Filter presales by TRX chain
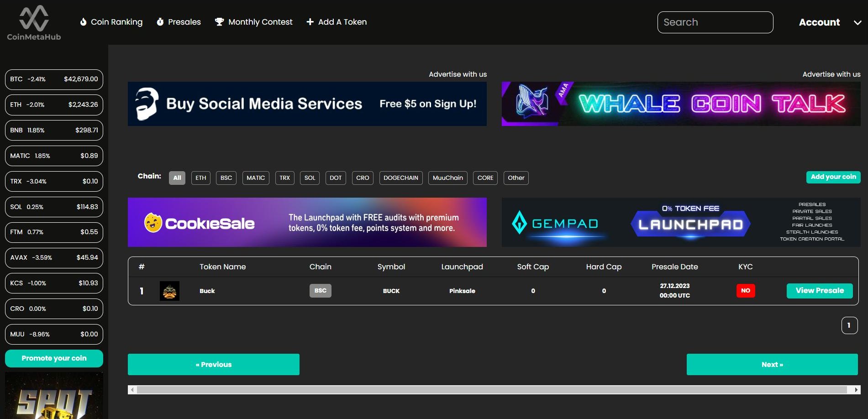868x419 pixels. (285, 178)
